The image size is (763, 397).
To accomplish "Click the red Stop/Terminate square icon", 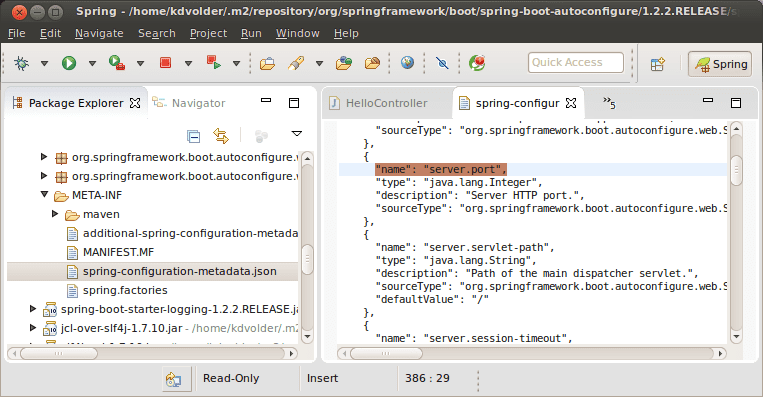I will (165, 63).
